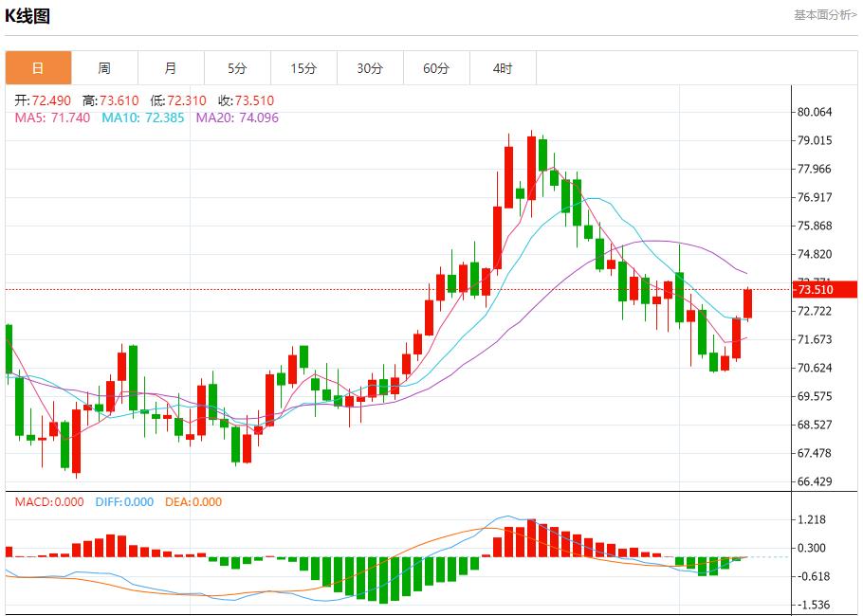Click the MA10 indicator label
The image size is (863, 616).
(143, 118)
